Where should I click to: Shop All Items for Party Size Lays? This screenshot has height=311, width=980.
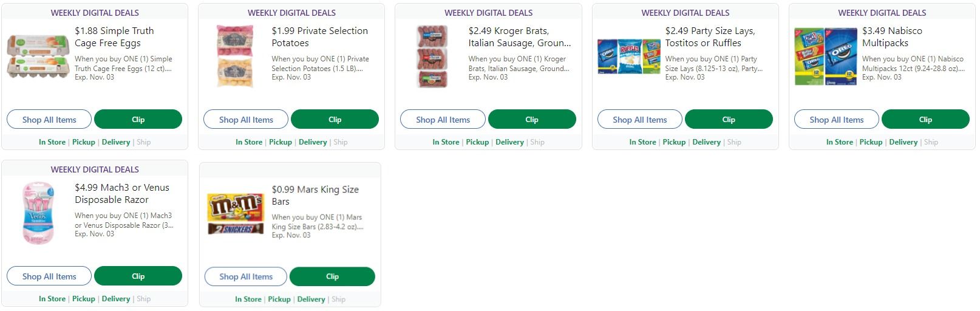click(639, 120)
